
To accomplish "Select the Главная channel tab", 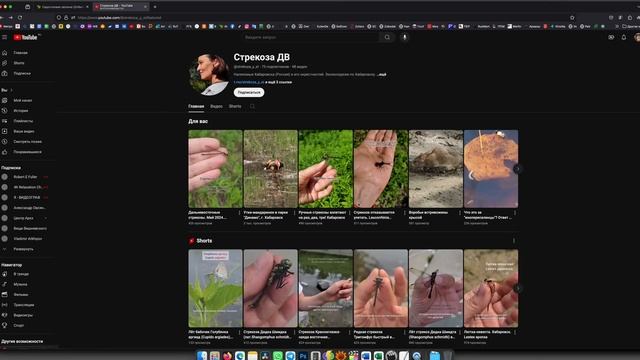I will (196, 107).
